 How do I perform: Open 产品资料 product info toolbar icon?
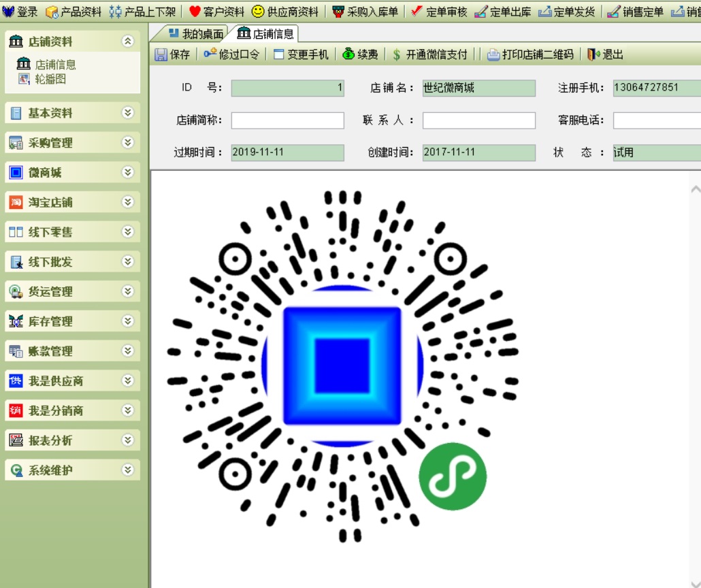click(x=52, y=12)
